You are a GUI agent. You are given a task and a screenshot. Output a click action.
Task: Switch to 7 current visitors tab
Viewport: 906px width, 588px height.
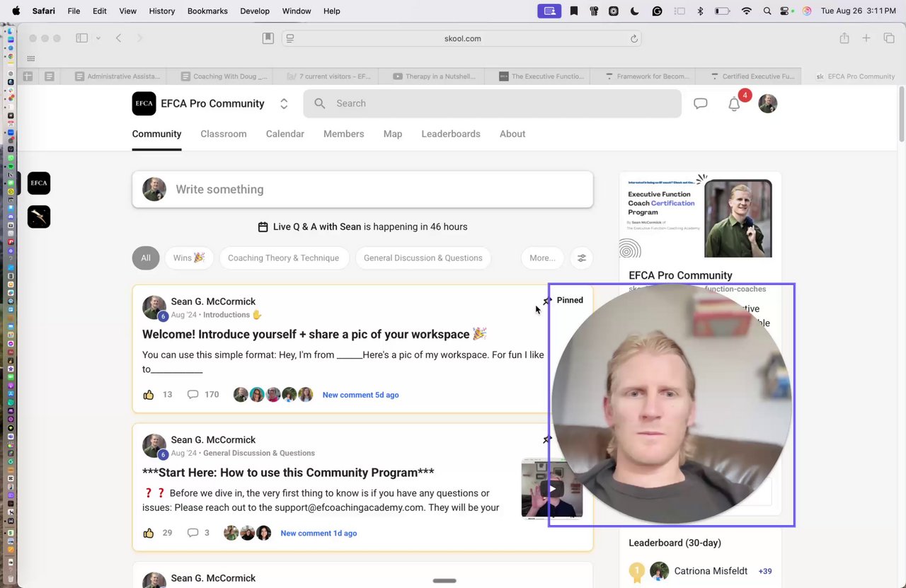[329, 76]
